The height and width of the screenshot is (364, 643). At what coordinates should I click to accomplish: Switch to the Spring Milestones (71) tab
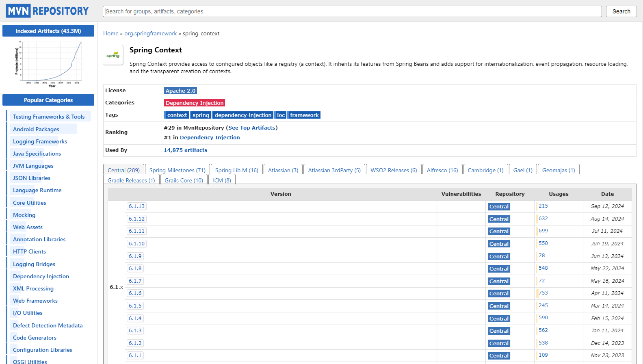point(178,170)
